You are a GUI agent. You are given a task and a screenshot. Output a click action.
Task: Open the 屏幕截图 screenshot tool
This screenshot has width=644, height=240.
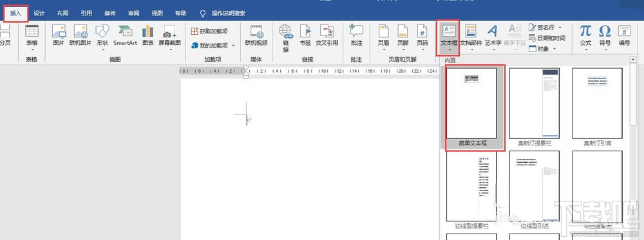point(169,38)
